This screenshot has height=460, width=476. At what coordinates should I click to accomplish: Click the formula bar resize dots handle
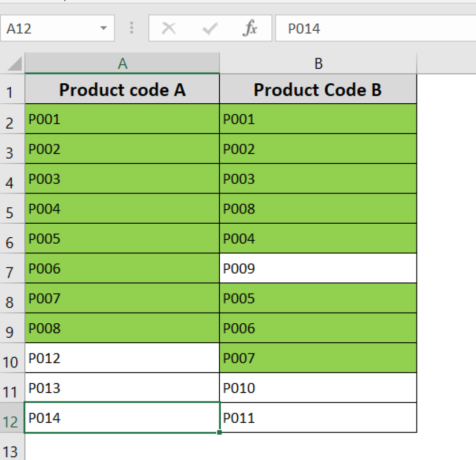coord(132,29)
